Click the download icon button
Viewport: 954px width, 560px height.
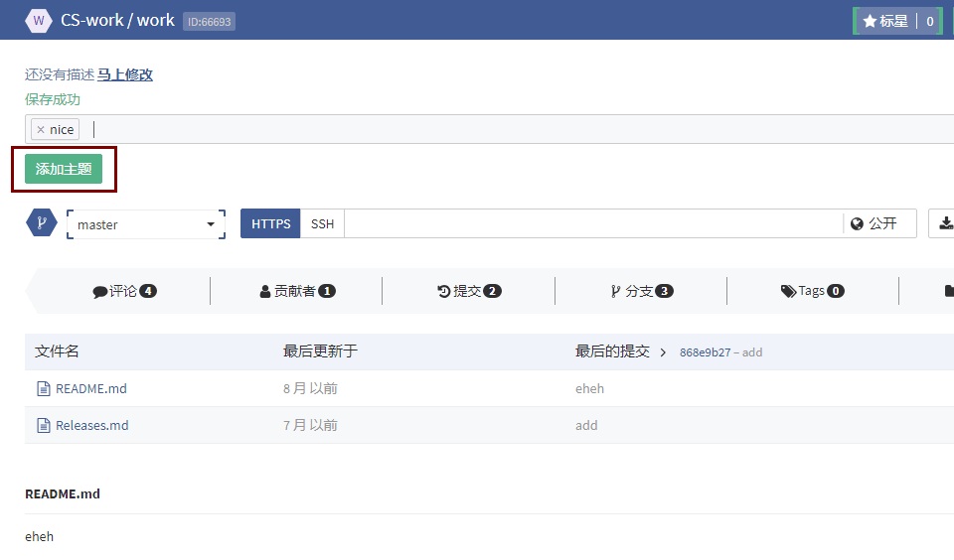[943, 223]
